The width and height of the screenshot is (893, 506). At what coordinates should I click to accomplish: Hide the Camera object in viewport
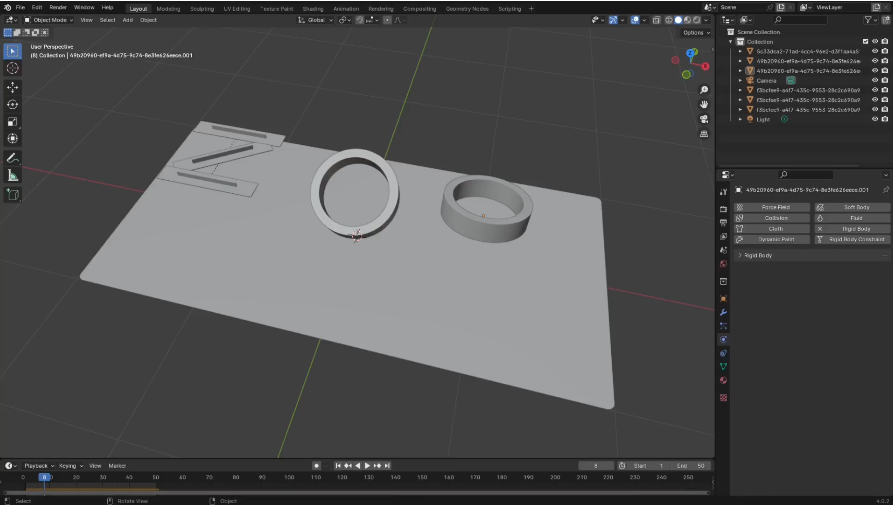pyautogui.click(x=875, y=80)
